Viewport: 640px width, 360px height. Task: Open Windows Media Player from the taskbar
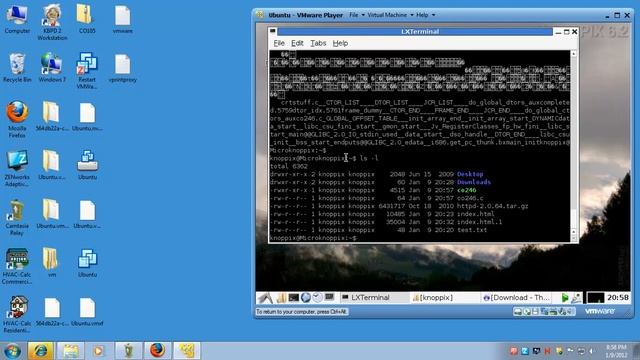98,351
